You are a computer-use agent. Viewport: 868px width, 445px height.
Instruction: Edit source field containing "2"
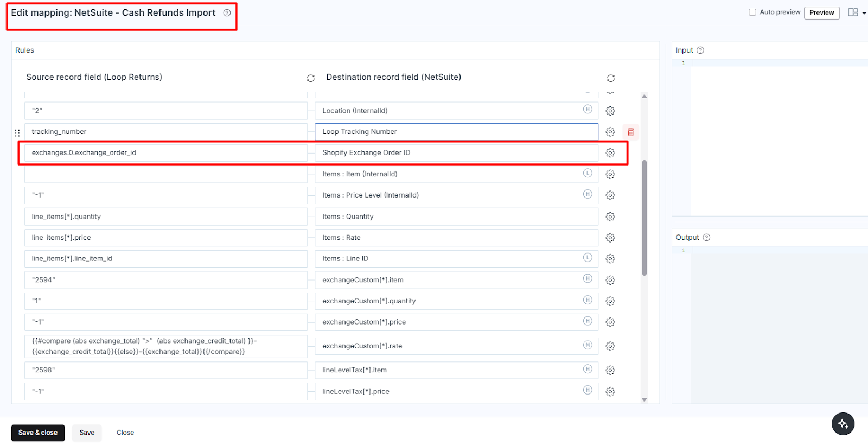(x=166, y=111)
